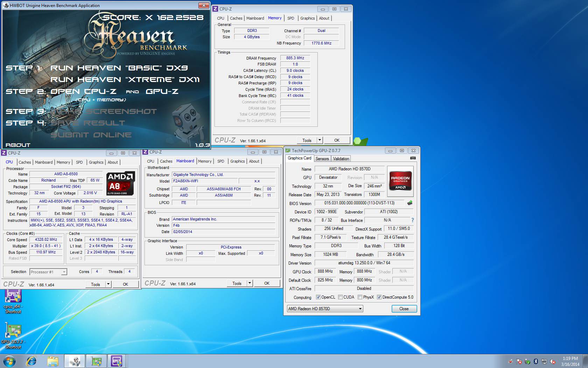Click the motherboard model F2A88XN-WIFI
Image resolution: width=588 pixels, height=368 pixels.
[x=204, y=181]
